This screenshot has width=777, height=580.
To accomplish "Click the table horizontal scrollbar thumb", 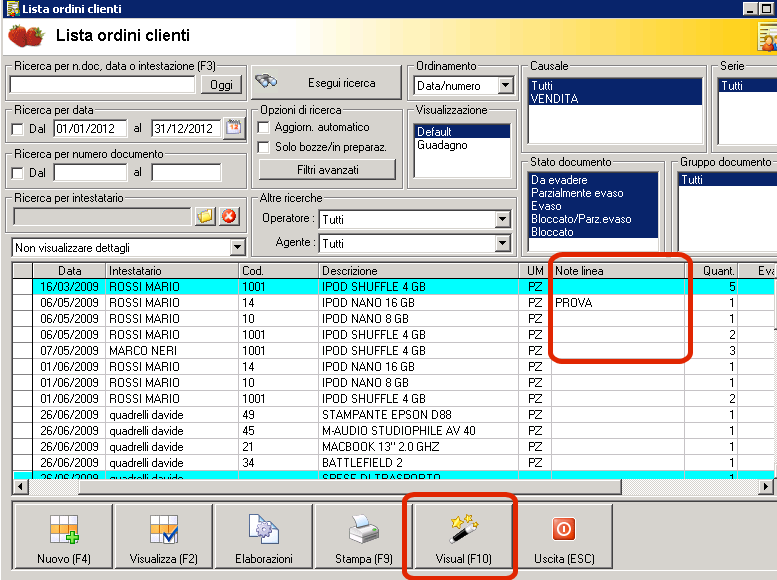I will (x=350, y=487).
